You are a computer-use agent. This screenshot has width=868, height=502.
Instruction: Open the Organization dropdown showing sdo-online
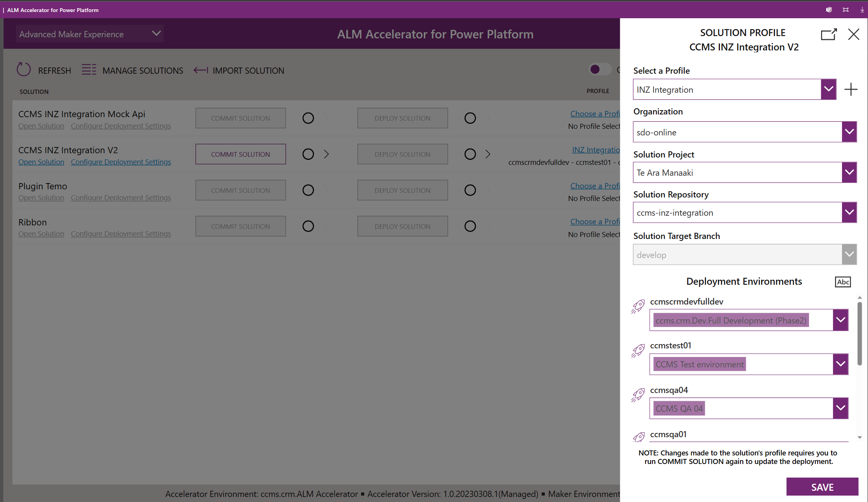[x=849, y=132]
